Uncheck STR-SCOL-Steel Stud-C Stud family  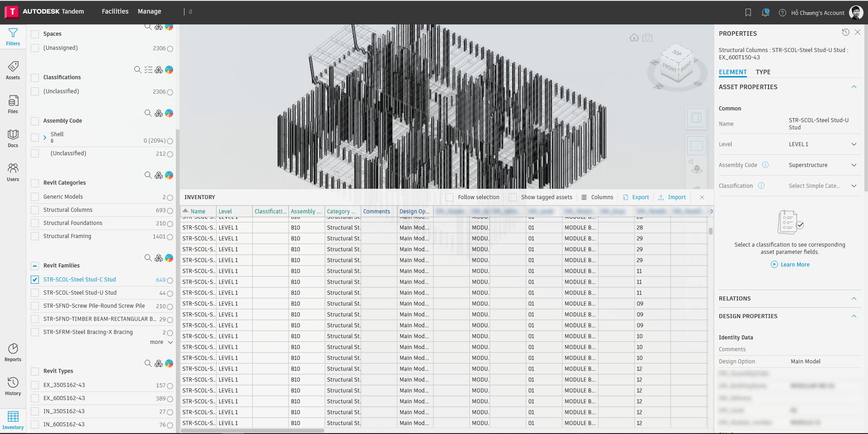(x=35, y=280)
